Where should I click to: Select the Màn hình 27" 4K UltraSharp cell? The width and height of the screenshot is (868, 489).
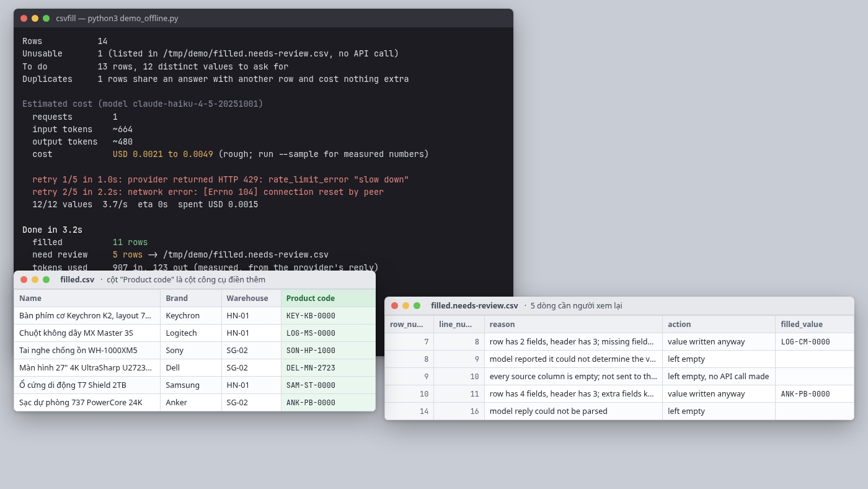pyautogui.click(x=87, y=368)
